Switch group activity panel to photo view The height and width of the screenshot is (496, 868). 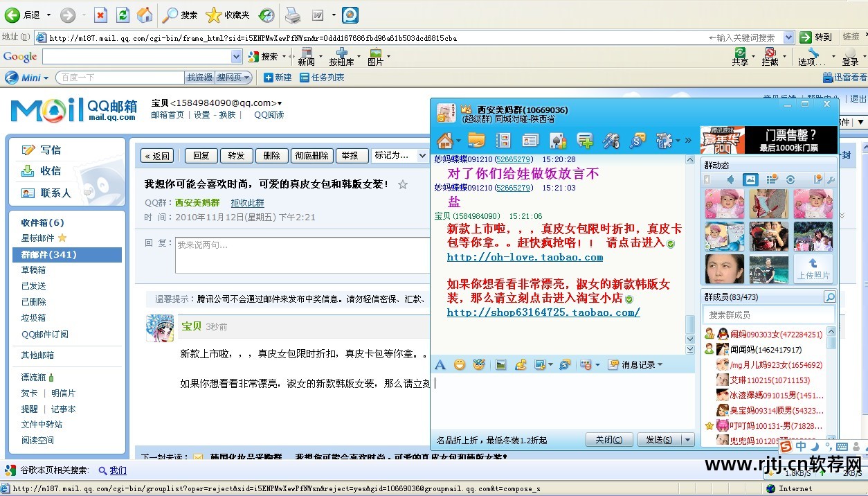(x=750, y=180)
